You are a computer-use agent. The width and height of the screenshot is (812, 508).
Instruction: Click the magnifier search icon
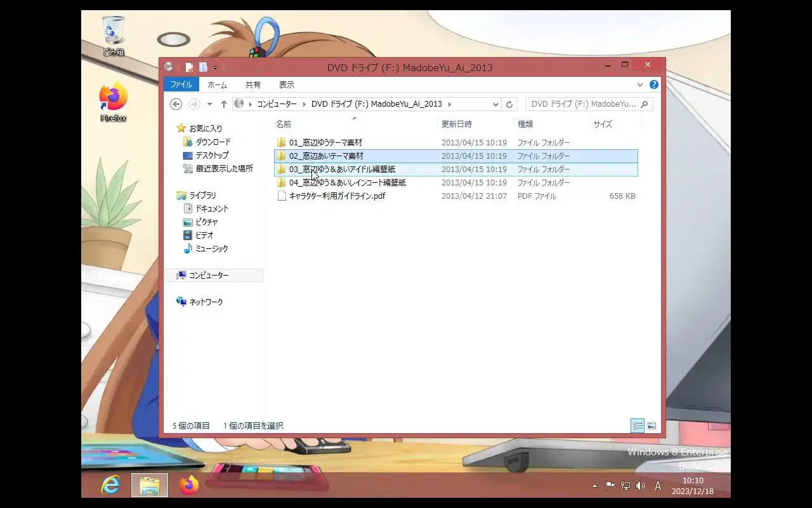(x=645, y=104)
